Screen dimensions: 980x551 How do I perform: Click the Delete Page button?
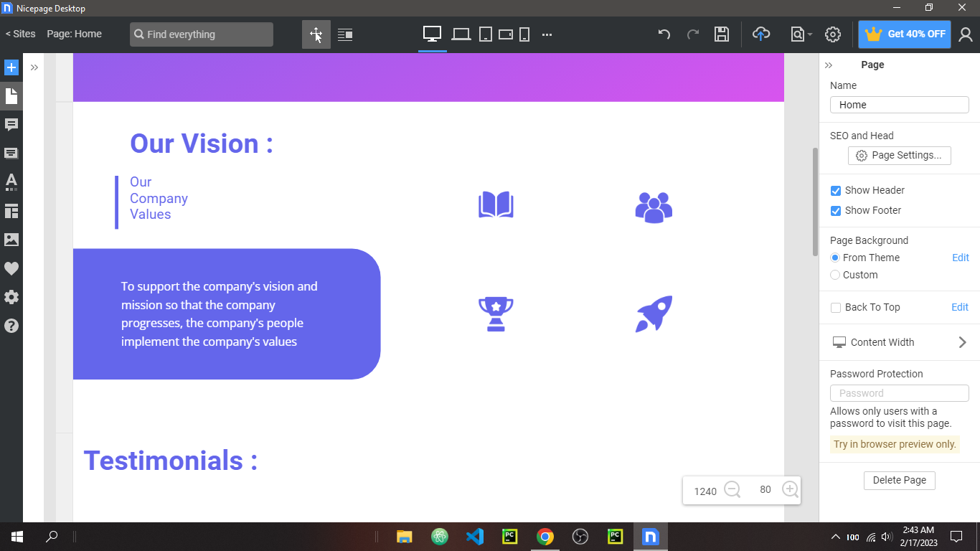(x=899, y=480)
